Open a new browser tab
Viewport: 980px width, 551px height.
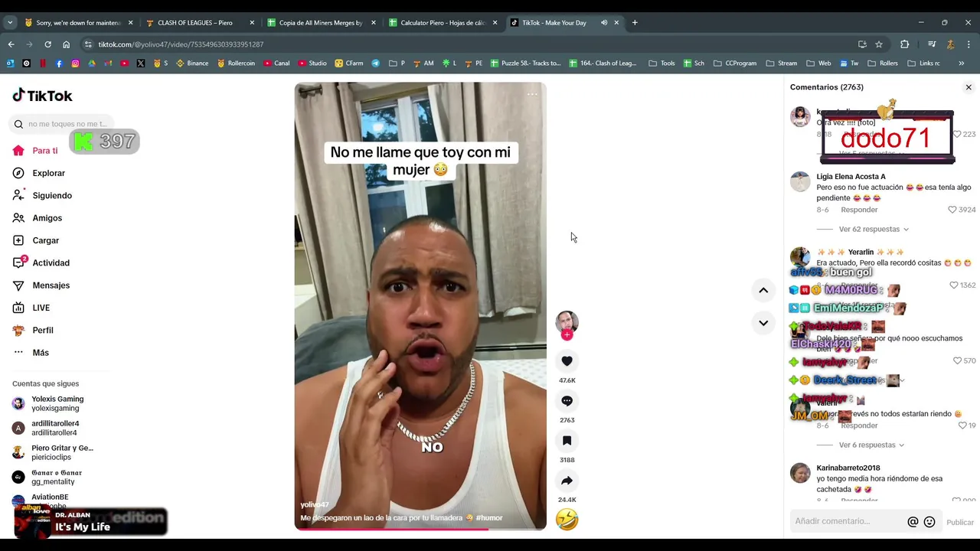[635, 23]
